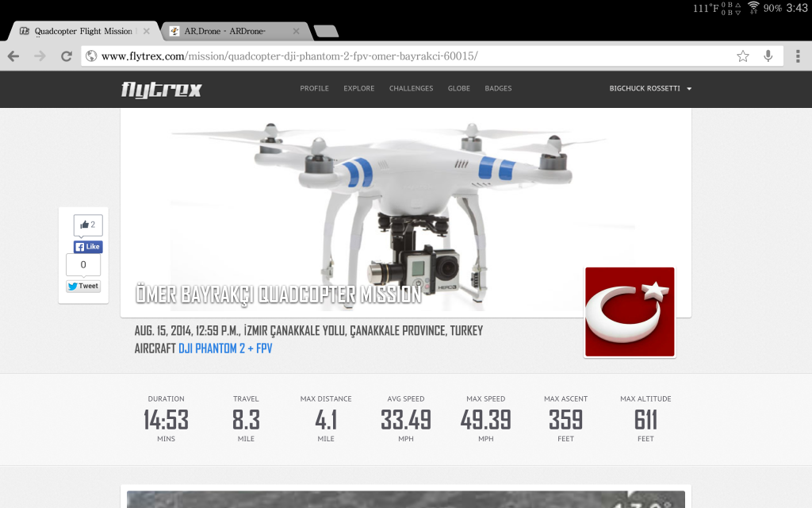Bookmark page with star icon
Viewport: 812px width, 508px height.
742,56
